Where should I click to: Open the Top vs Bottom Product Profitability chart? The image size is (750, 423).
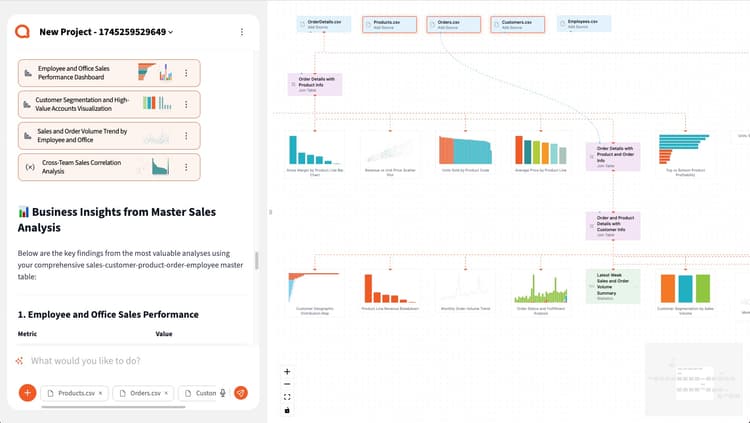pyautogui.click(x=685, y=155)
